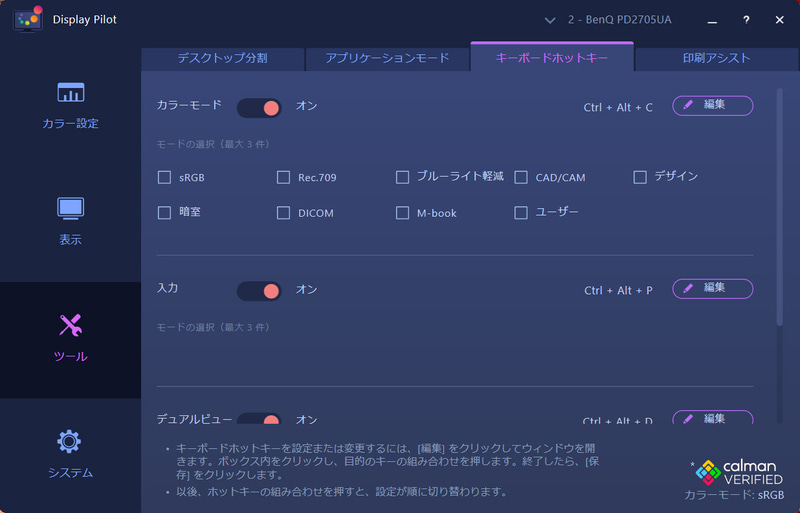Select the 2 - BenQ PD2705UA monitor label
800x513 pixels.
click(619, 19)
